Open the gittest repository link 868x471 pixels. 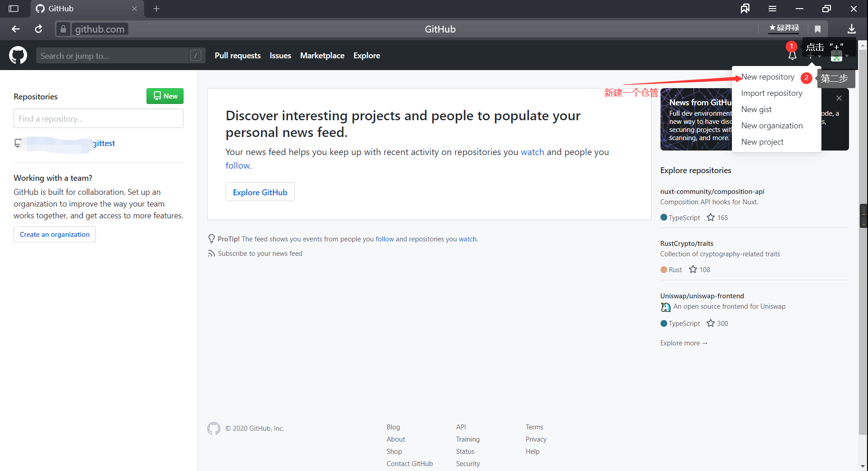[104, 143]
